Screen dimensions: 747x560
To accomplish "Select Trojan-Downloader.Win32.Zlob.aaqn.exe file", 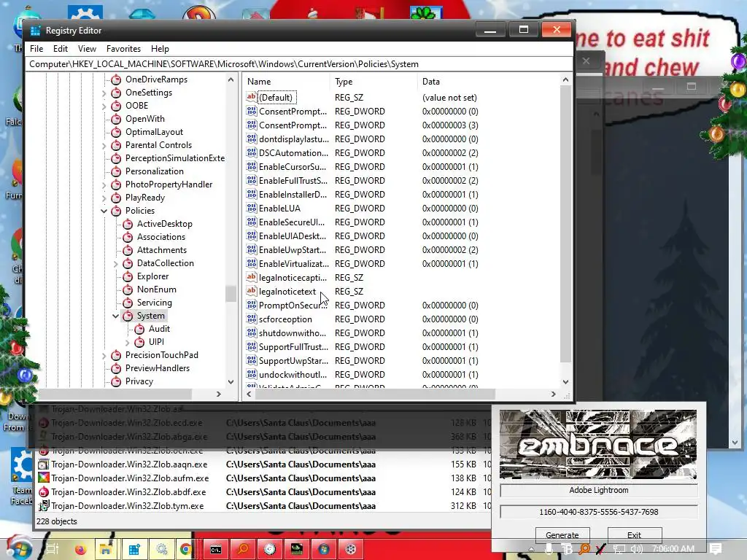I will [x=128, y=464].
